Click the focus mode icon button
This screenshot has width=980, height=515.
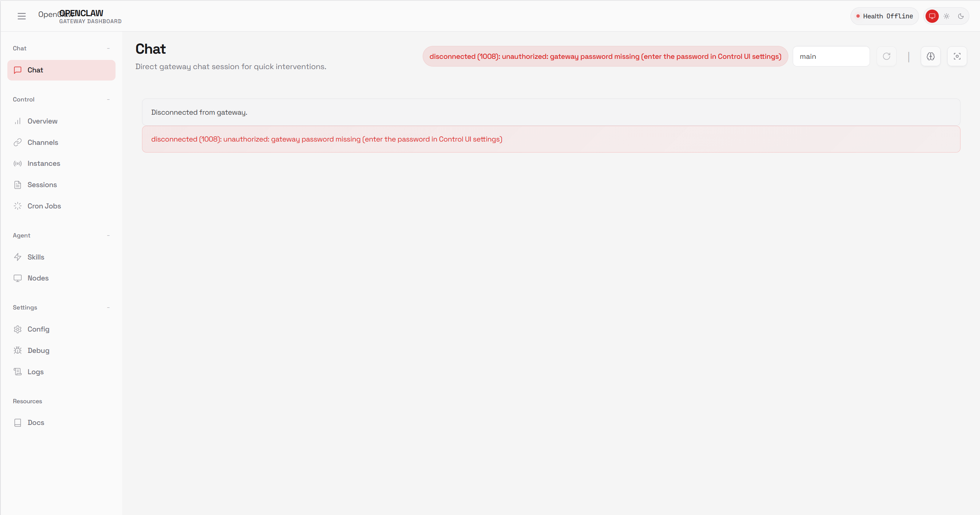pyautogui.click(x=957, y=56)
